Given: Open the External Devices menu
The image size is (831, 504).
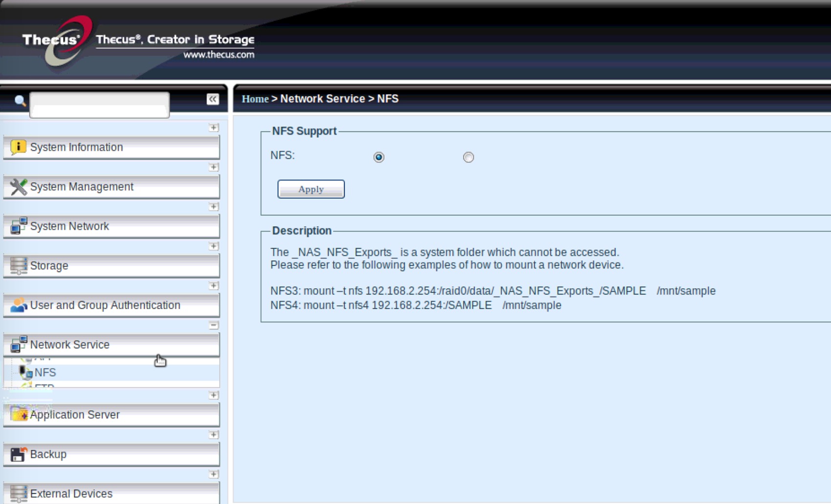Looking at the screenshot, I should tap(71, 494).
